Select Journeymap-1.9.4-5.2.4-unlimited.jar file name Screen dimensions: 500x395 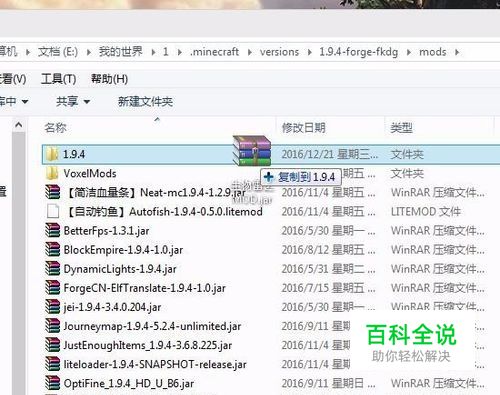(152, 326)
